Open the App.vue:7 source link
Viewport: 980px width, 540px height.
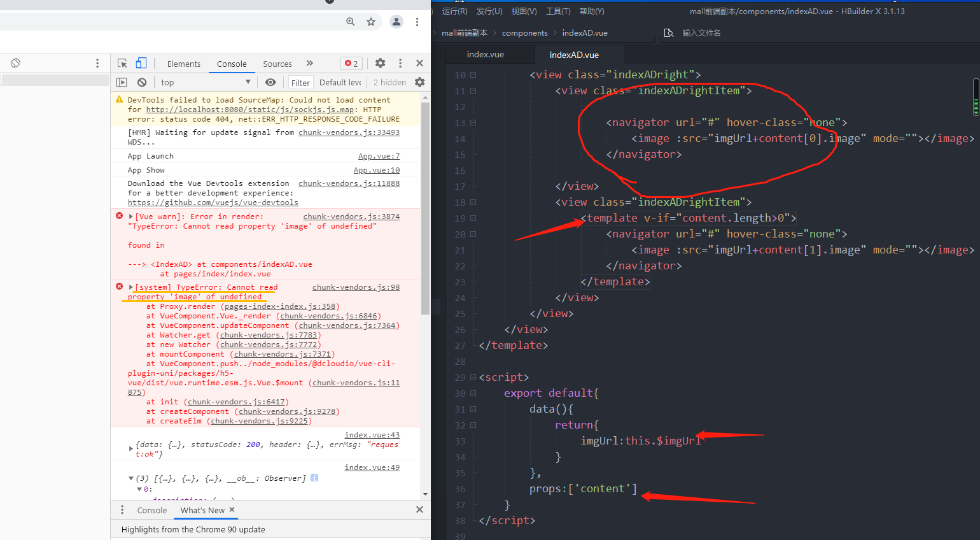(379, 156)
